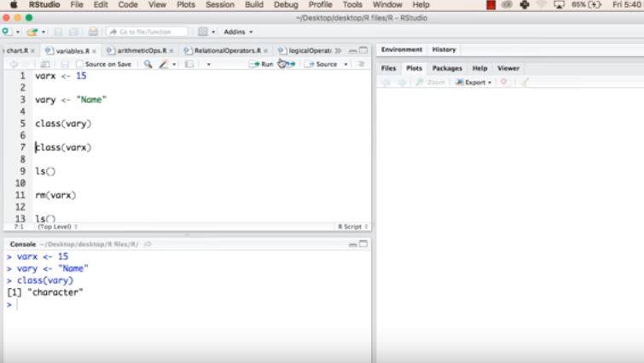Open the Source options dropdown arrow

[x=345, y=65]
